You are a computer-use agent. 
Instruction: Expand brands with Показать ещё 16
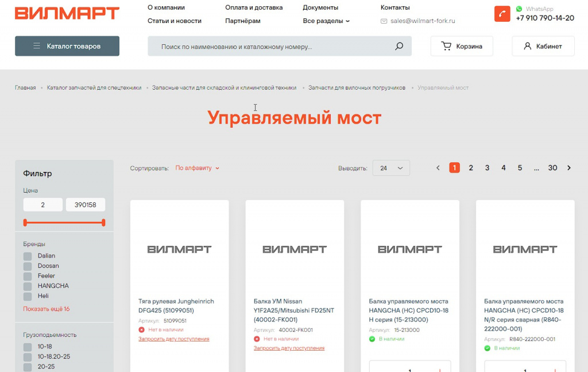(x=47, y=309)
